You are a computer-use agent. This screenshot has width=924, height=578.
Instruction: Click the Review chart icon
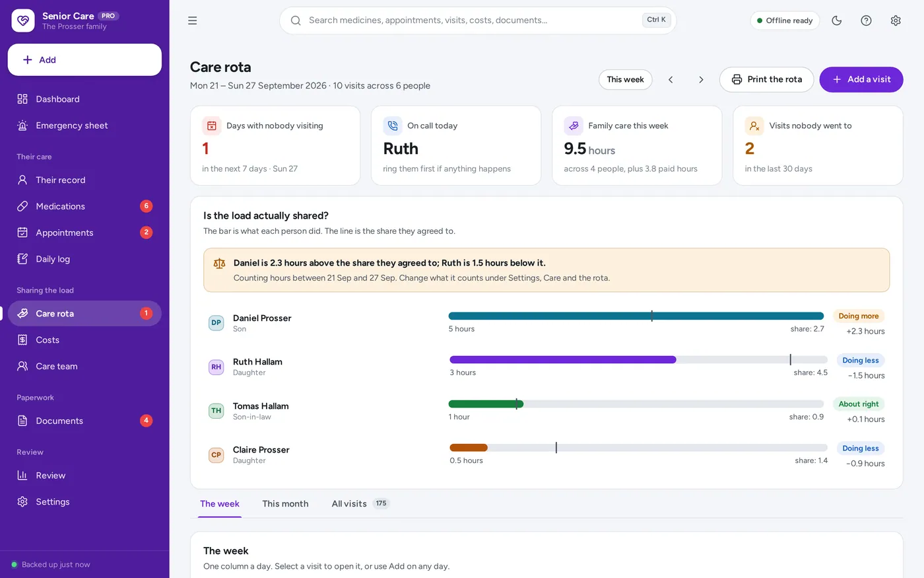click(22, 475)
